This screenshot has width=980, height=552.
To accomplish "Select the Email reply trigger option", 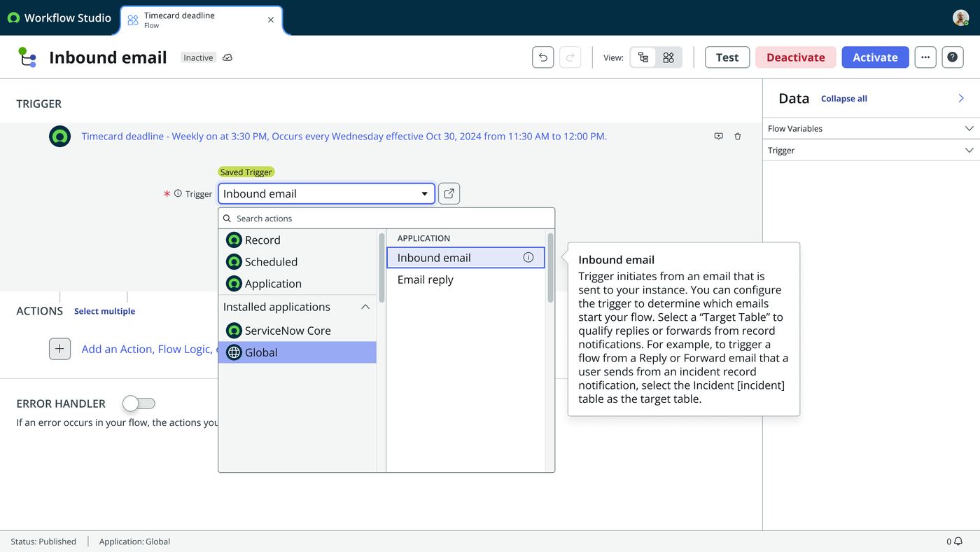I will (465, 280).
